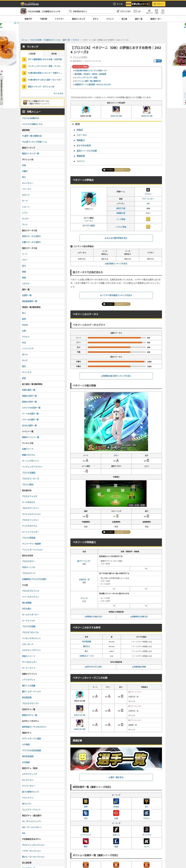Click the Lotte Marines team icon
Screen dimensions: 186x868
(x=146, y=841)
